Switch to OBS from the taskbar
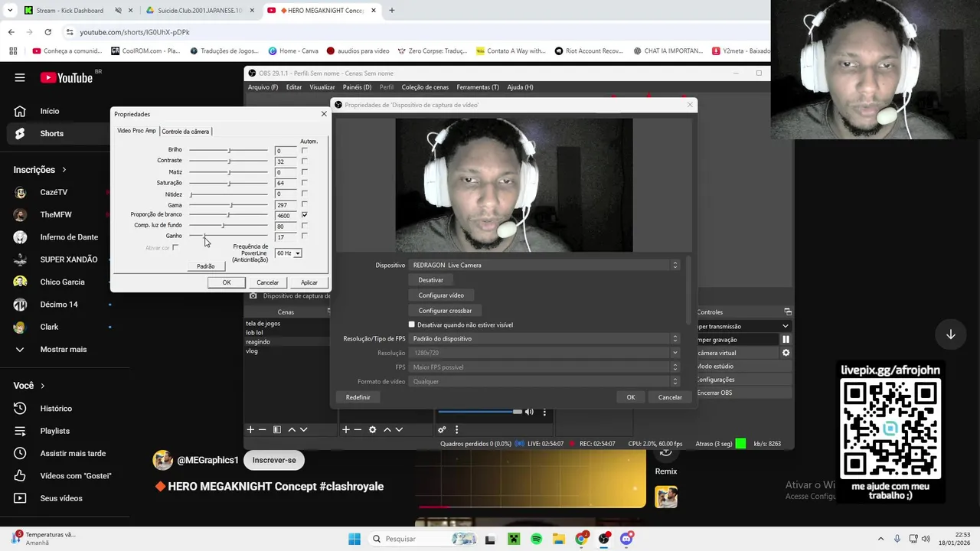The image size is (980, 551). [x=604, y=539]
